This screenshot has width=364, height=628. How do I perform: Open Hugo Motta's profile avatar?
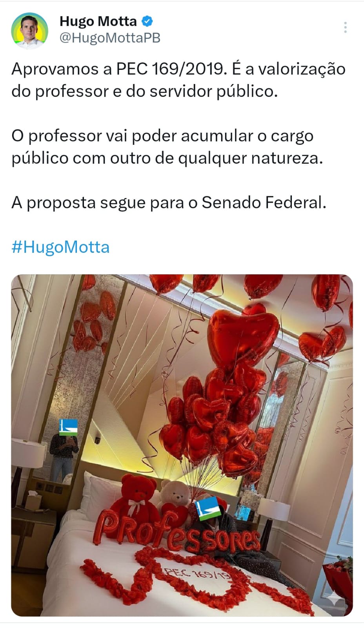point(29,31)
